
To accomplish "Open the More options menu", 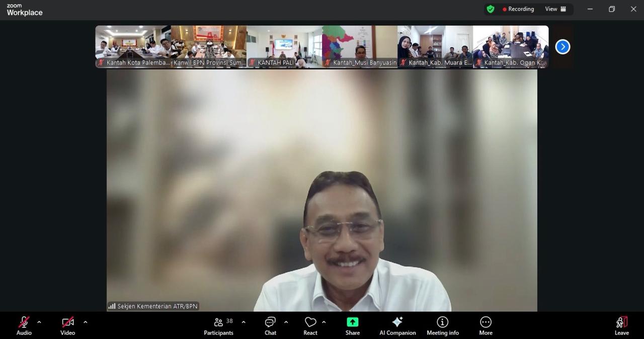I will coord(486,325).
